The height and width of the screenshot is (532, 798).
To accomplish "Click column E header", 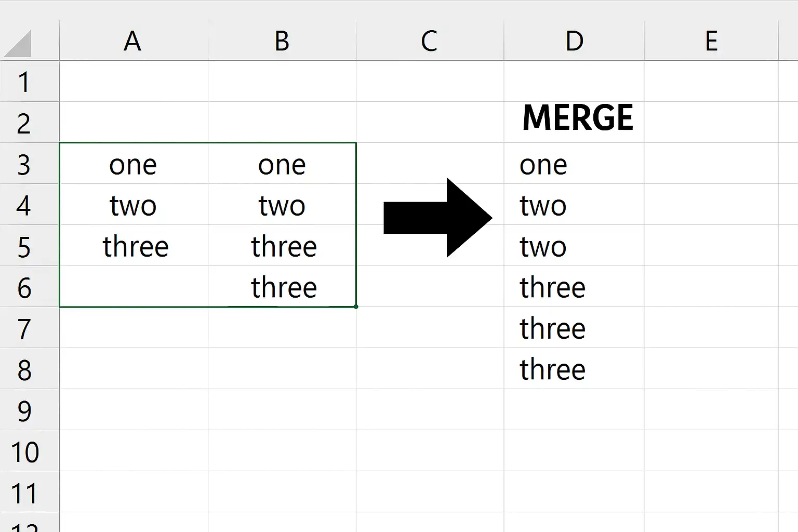I will pyautogui.click(x=711, y=41).
